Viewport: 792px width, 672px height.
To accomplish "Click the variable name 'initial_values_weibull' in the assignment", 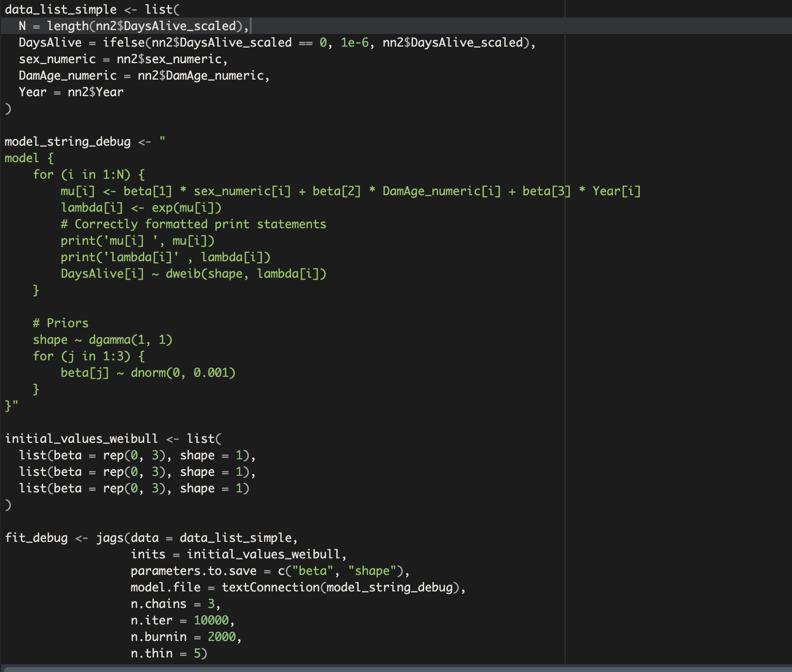I will [82, 438].
